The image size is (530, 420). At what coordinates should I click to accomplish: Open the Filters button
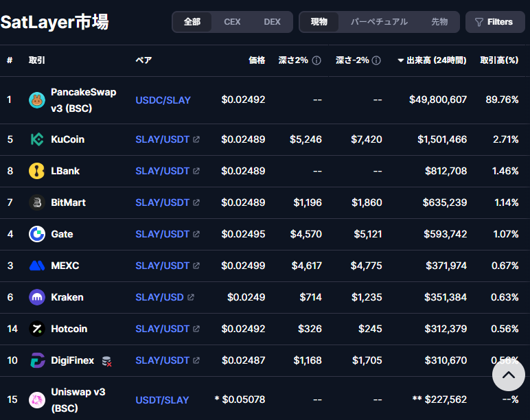pyautogui.click(x=495, y=22)
